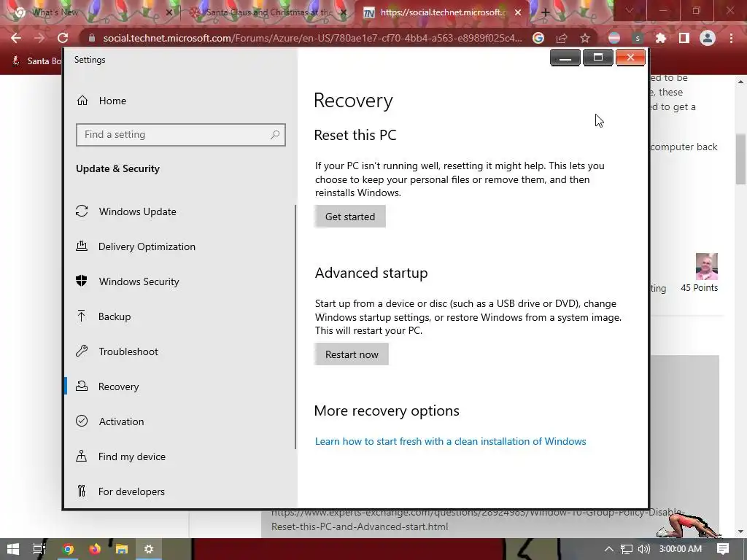
Task: Switch to Santa Claus and Christmas tab
Action: point(269,12)
